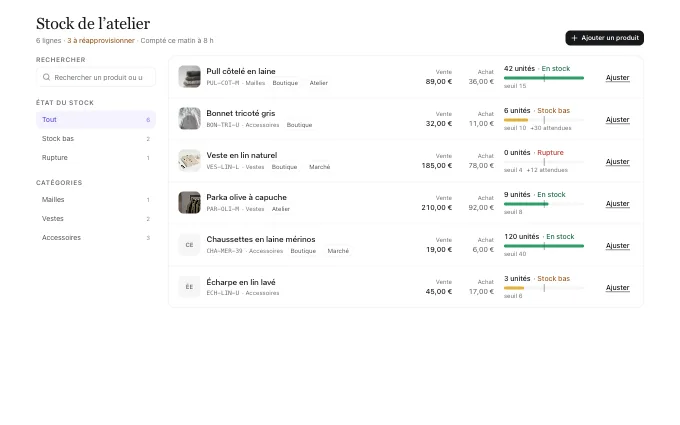Click the 210,00 € sale price
680x425 pixels.
coord(437,208)
